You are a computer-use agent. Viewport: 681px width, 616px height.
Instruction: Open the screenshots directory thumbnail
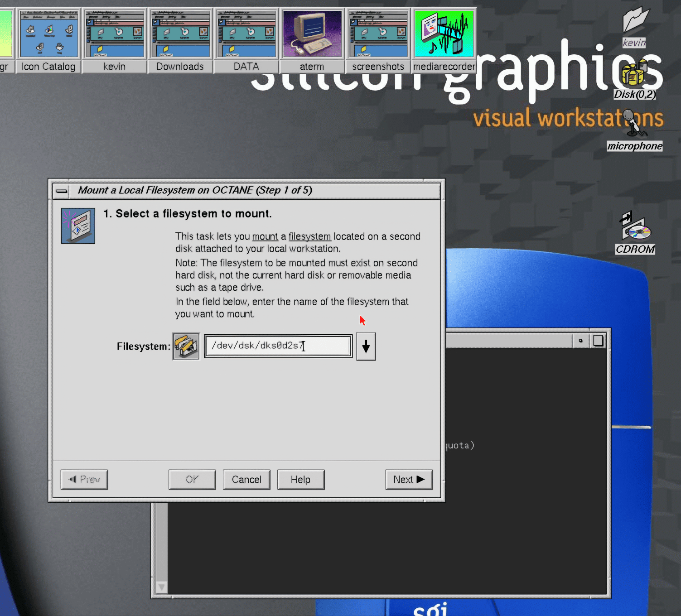[x=378, y=40]
